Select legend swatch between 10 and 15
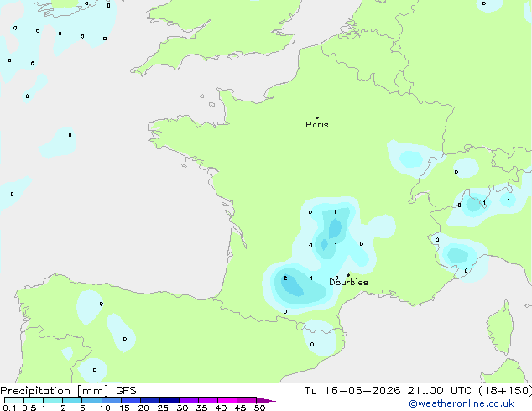This screenshot has height=411, width=532. 112,400
